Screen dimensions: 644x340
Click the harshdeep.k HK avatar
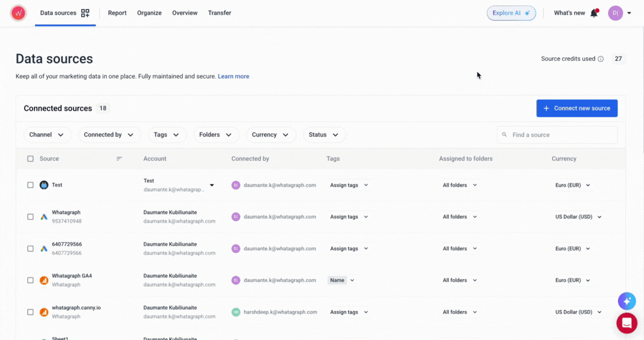[236, 312]
